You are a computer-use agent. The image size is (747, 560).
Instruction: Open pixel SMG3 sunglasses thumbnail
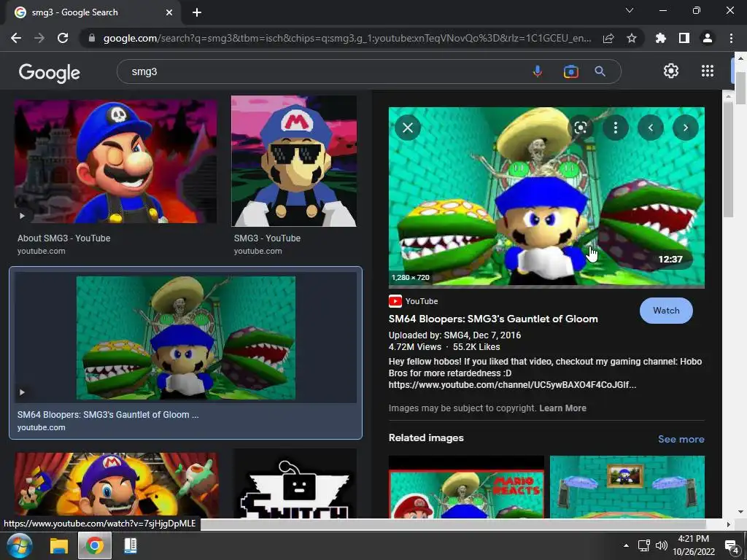click(x=294, y=161)
